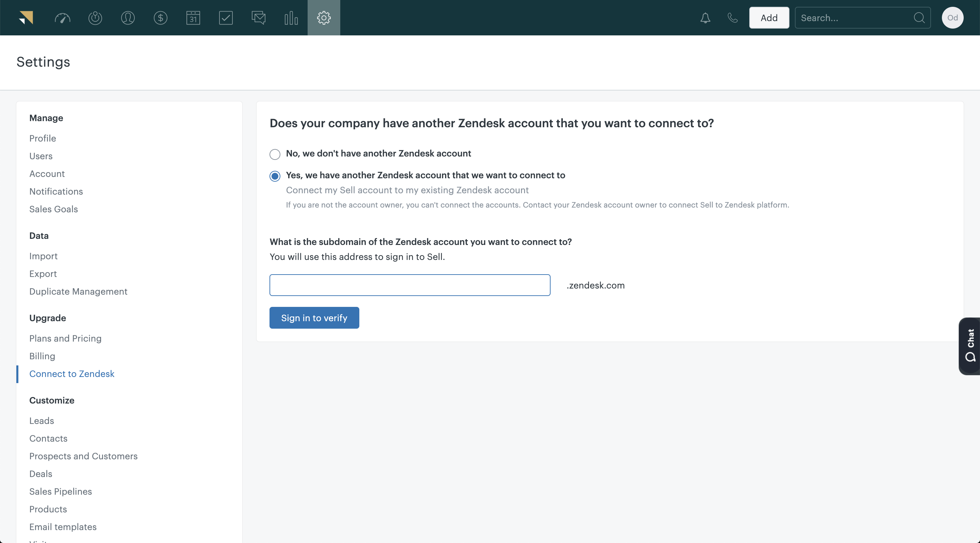Click the dollar sign icon
Viewport: 980px width, 543px height.
coord(160,18)
